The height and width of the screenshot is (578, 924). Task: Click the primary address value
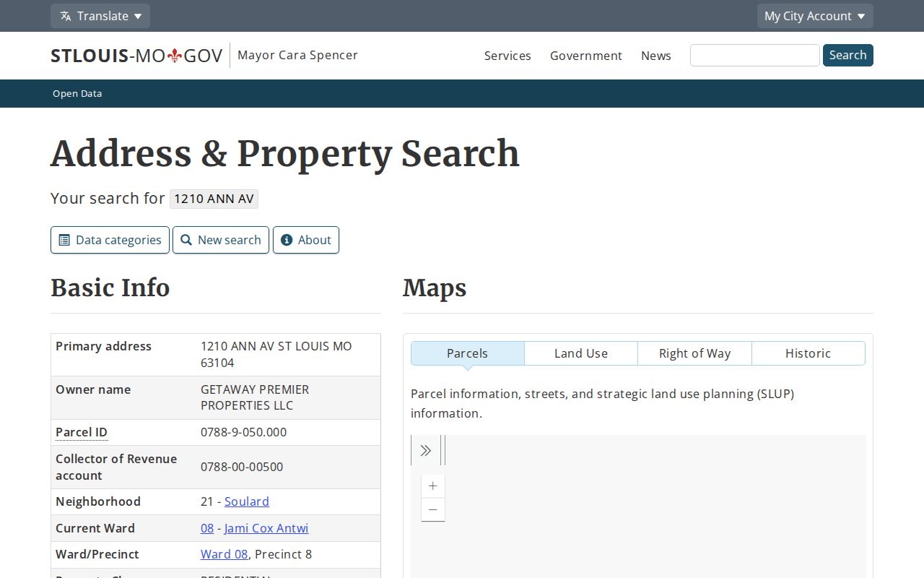pyautogui.click(x=276, y=354)
